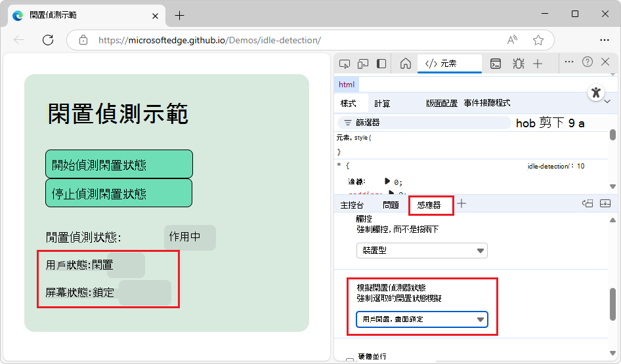Select the 感應器 sensors drawer tab
This screenshot has width=621, height=364.
point(429,205)
